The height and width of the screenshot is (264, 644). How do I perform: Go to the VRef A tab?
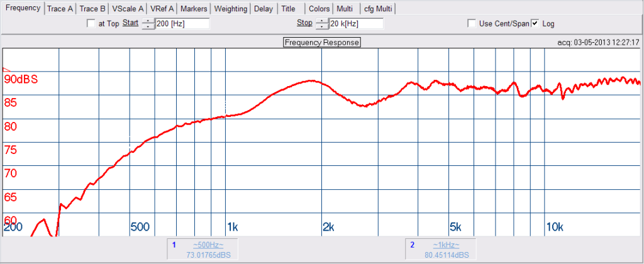pyautogui.click(x=162, y=9)
